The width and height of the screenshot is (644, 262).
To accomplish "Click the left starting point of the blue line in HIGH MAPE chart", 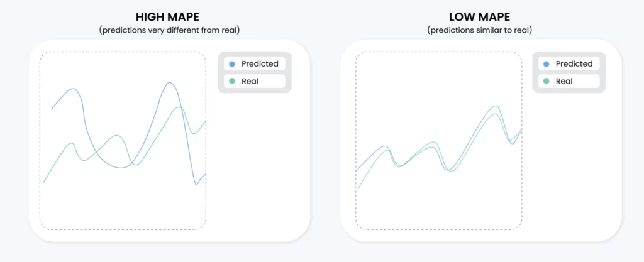I will tap(52, 108).
